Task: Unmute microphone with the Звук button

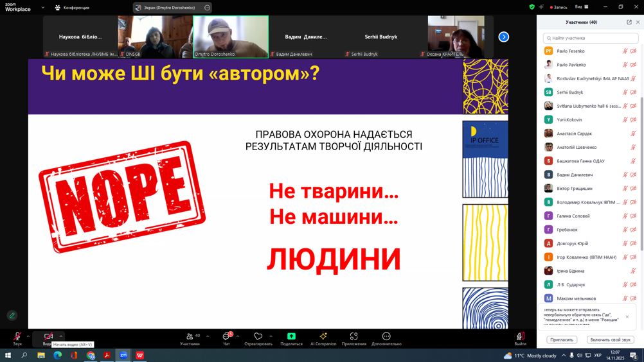Action: 17,336
